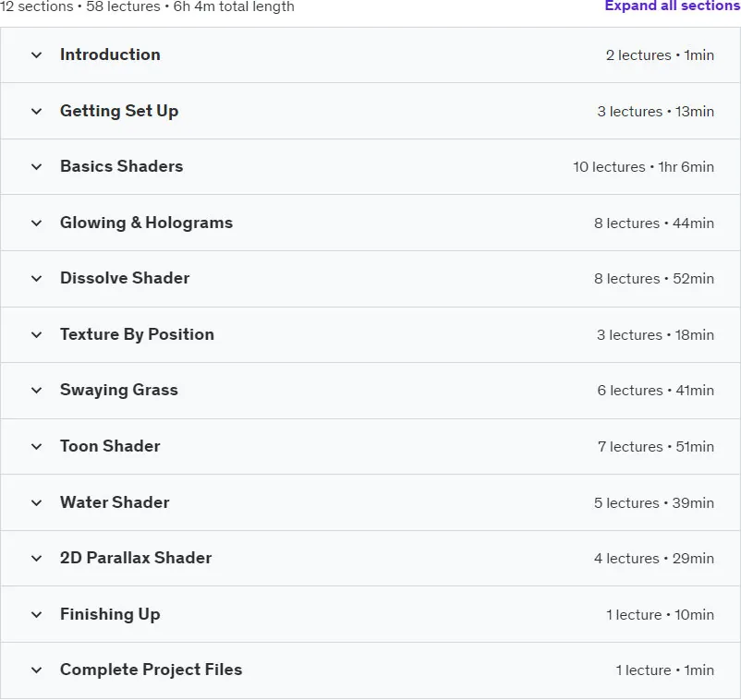Image resolution: width=741 pixels, height=700 pixels.
Task: Open Finishing Up section chevron
Action: pos(36,614)
